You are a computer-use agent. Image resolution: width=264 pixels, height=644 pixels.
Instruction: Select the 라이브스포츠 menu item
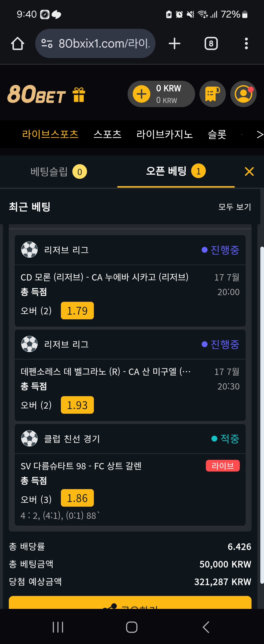click(x=50, y=134)
